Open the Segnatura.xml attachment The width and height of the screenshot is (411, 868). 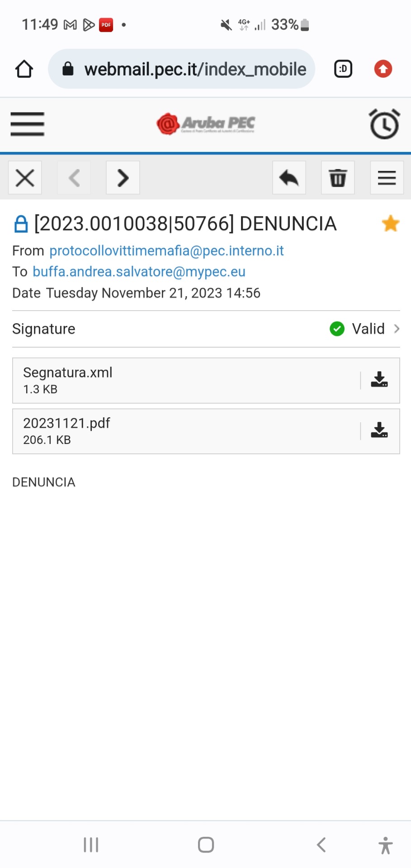tap(181, 380)
